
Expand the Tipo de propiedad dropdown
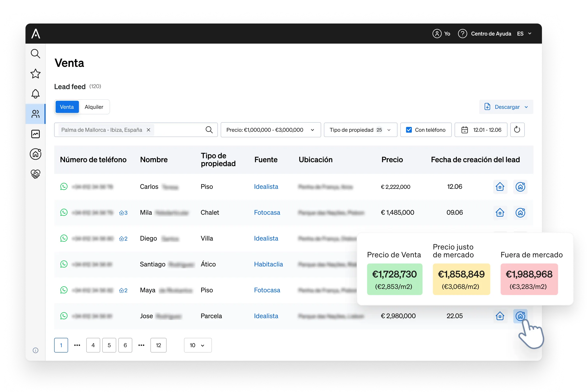(360, 130)
